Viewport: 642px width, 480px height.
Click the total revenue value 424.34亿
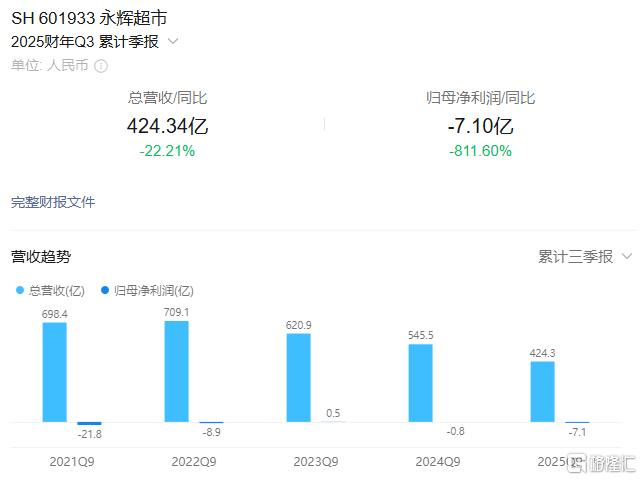(167, 126)
